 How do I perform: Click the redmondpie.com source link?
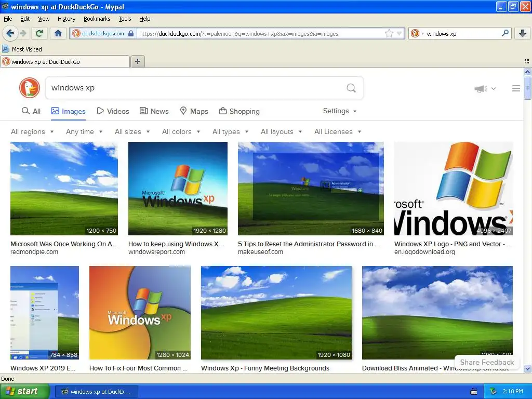[34, 252]
